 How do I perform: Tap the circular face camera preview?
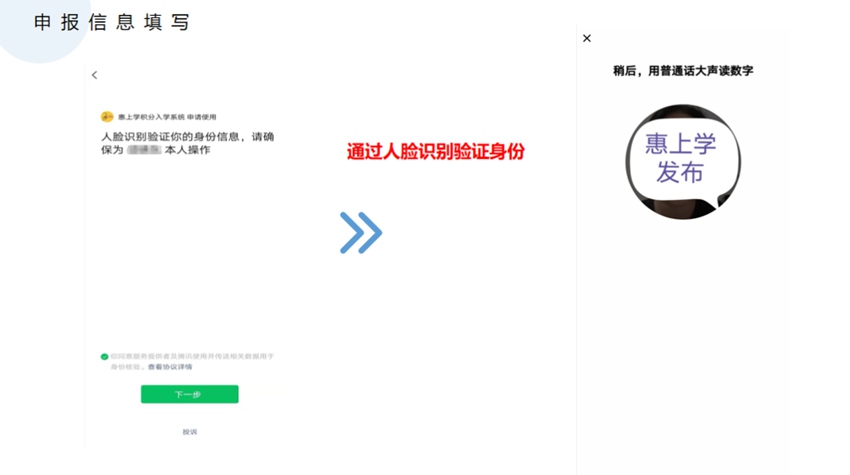pyautogui.click(x=683, y=162)
